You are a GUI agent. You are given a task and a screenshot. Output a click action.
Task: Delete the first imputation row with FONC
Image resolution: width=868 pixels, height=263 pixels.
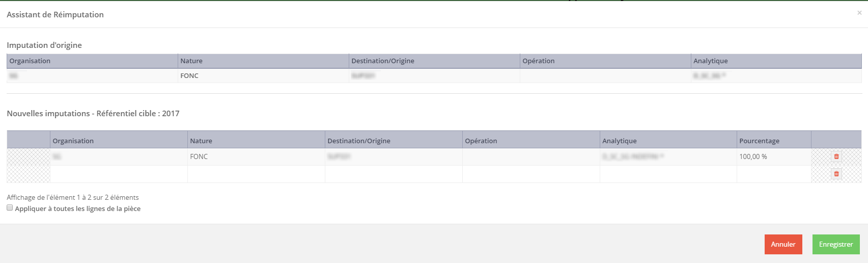pos(836,156)
